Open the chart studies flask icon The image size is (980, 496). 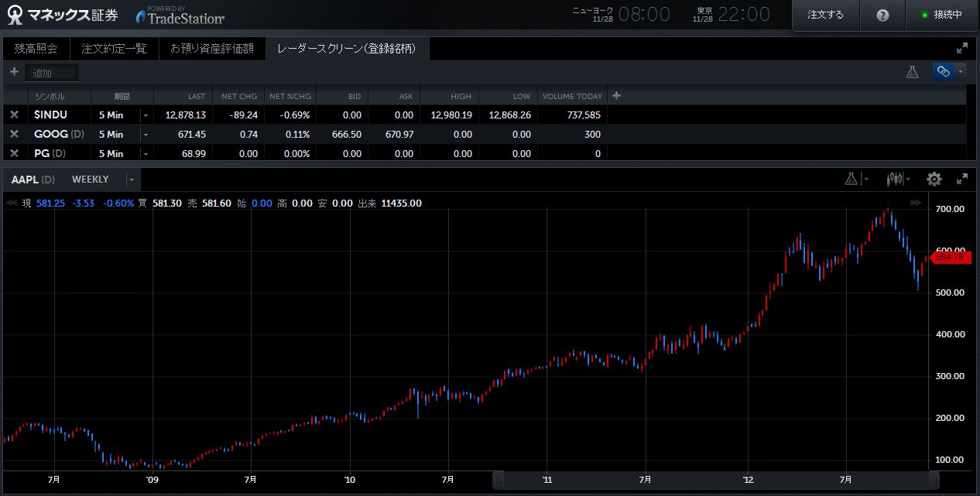tap(852, 179)
